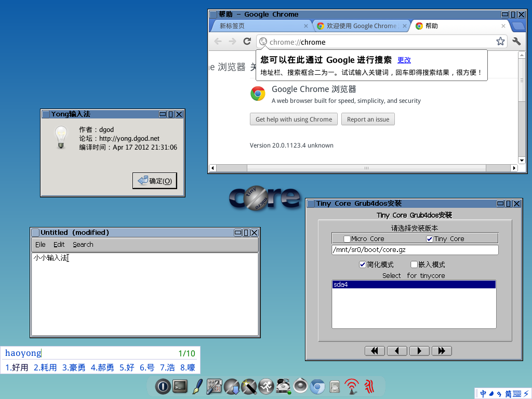Open the soft keyboard from input tray
532x399 pixels.
click(x=517, y=394)
